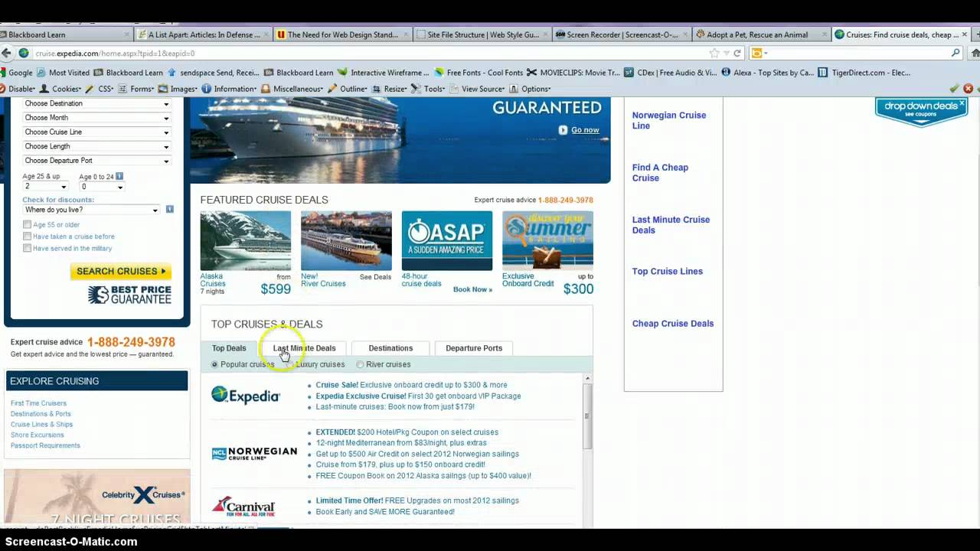The width and height of the screenshot is (980, 551).
Task: Open the Alexa Top Sites bookmark
Action: tap(768, 73)
